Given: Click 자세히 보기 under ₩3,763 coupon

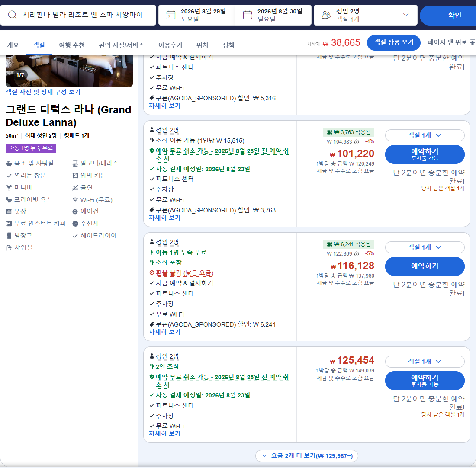Looking at the screenshot, I should click(165, 218).
